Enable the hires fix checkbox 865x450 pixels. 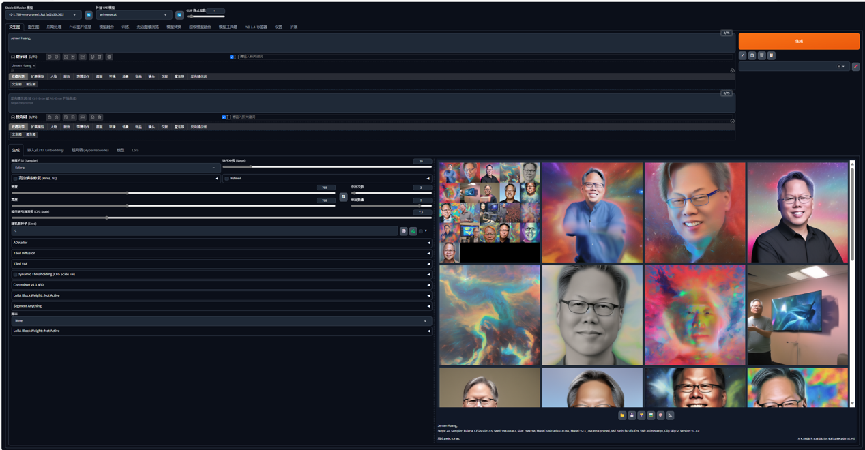click(x=16, y=178)
